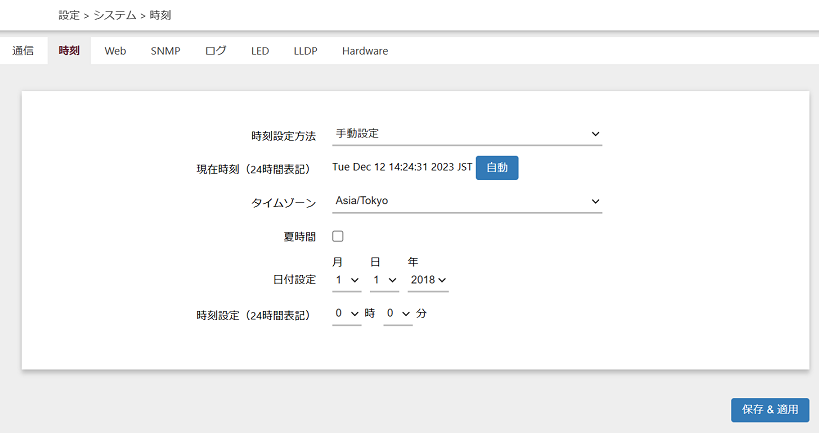Select the 時刻 tab
Viewport: 819px width, 433px height.
(x=69, y=51)
